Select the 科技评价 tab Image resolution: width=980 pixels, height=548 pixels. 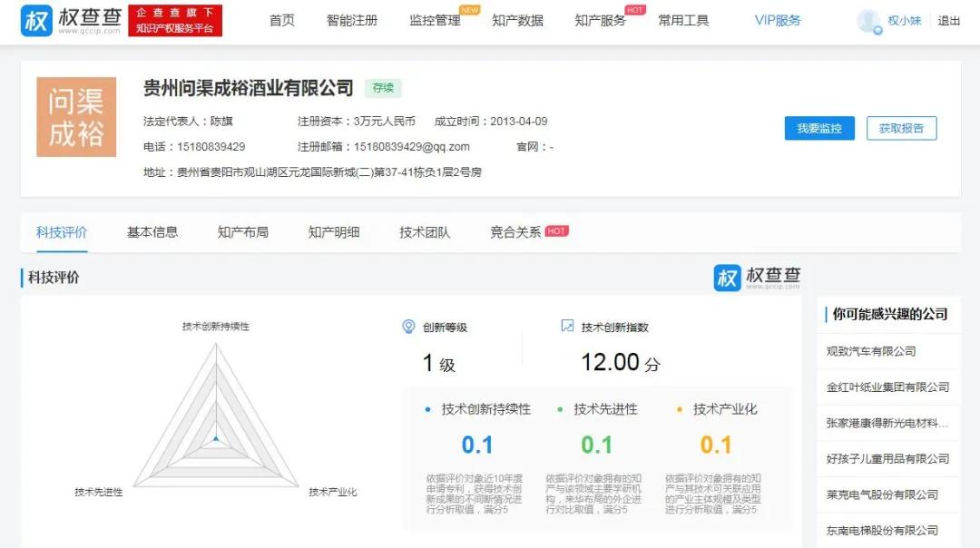62,232
